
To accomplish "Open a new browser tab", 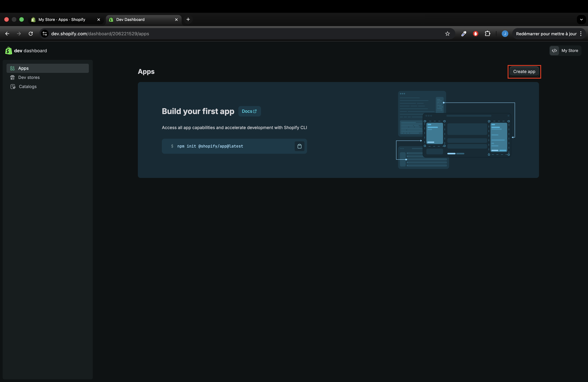I will pyautogui.click(x=188, y=19).
